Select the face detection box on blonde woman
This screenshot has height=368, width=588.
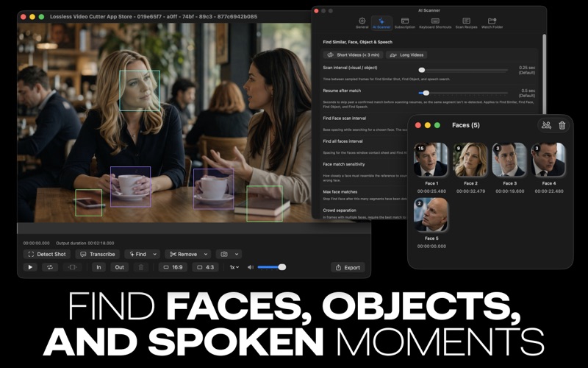pyautogui.click(x=140, y=91)
